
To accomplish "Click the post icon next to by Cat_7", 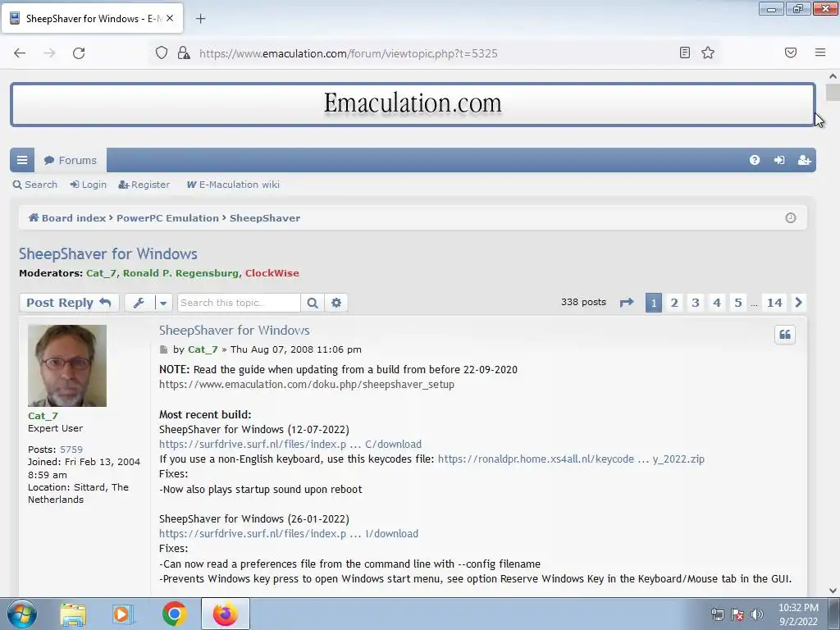I will tap(163, 349).
